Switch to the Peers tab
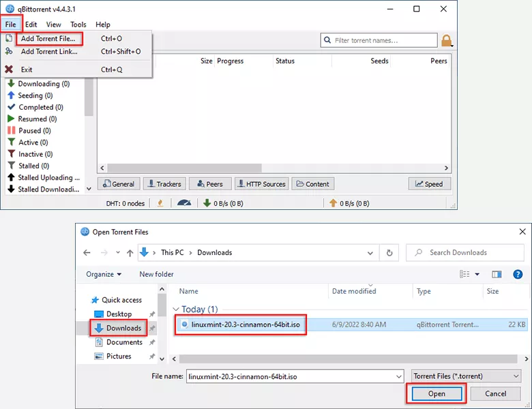The width and height of the screenshot is (532, 409). [210, 184]
